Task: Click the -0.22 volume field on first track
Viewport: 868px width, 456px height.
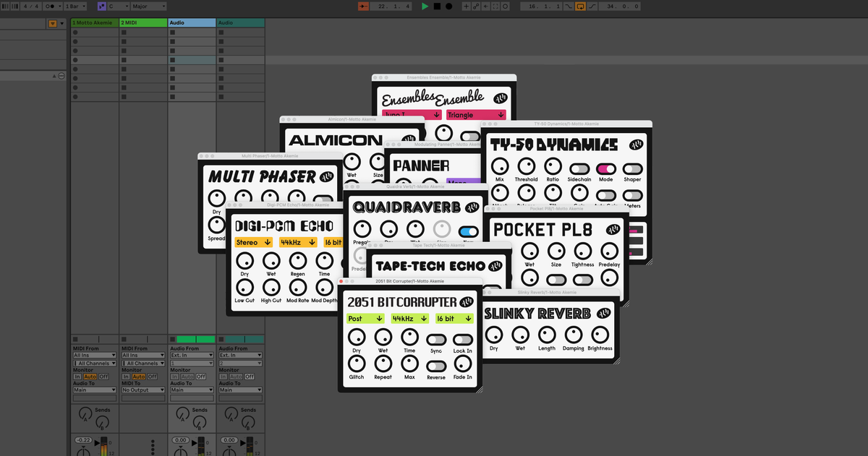Action: click(83, 440)
